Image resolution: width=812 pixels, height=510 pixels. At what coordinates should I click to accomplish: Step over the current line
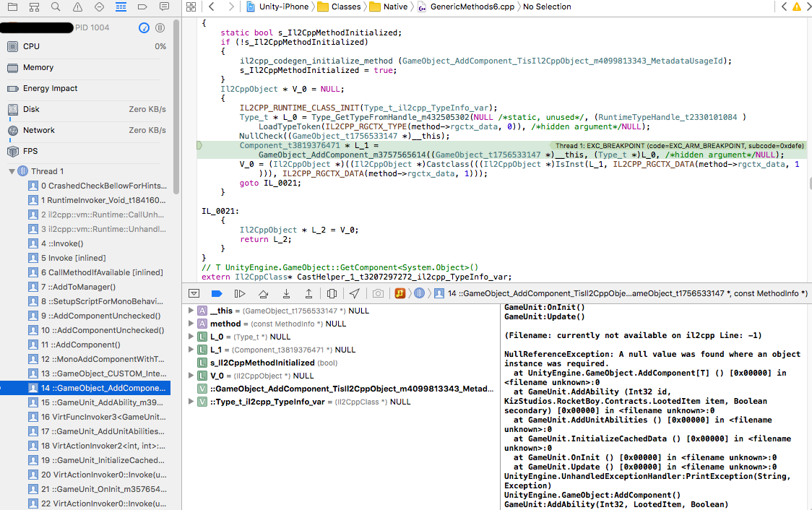coord(264,293)
